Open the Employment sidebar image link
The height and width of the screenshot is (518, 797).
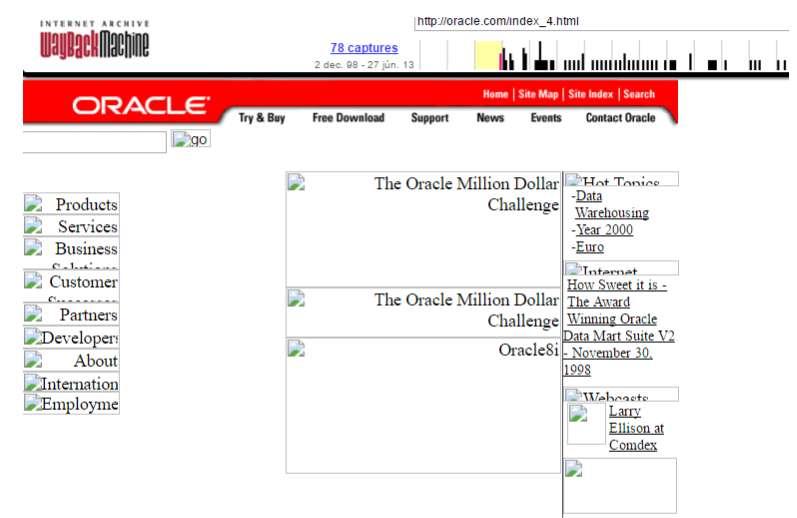pos(71,404)
